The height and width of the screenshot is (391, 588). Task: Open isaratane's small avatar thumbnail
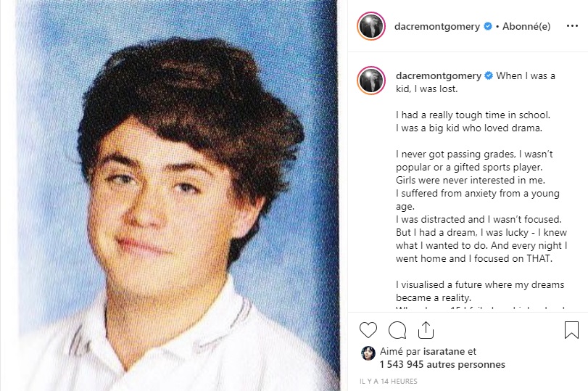368,353
